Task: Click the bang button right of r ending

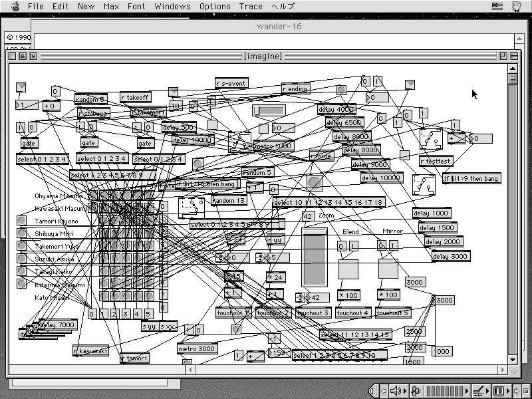Action: point(341,90)
